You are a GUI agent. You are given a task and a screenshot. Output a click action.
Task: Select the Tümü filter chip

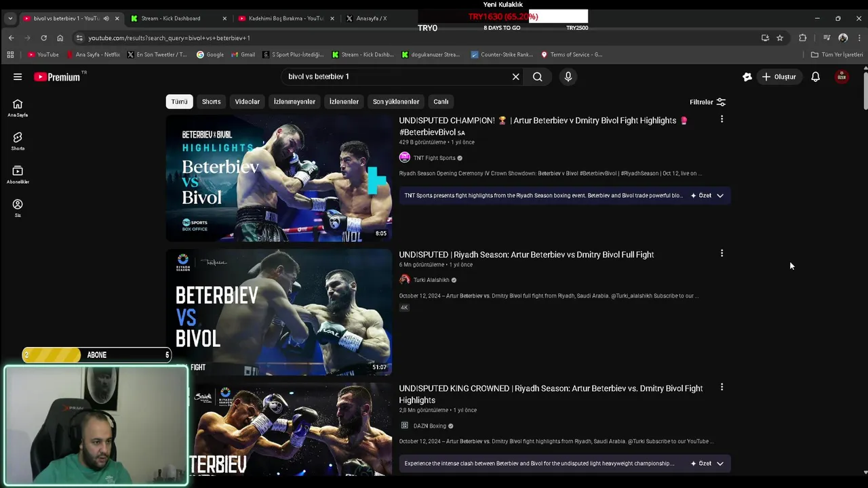click(x=179, y=102)
